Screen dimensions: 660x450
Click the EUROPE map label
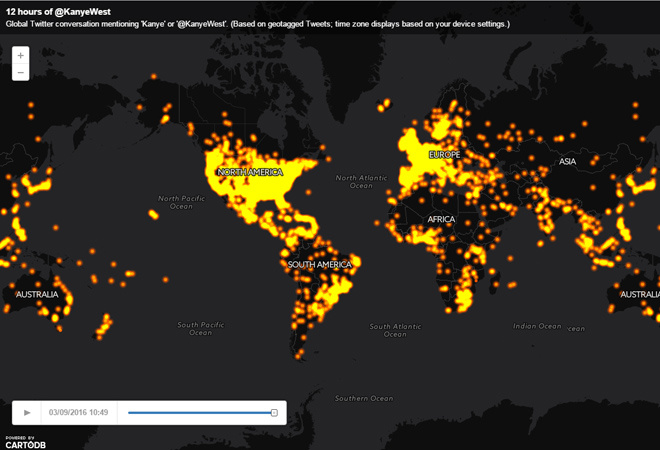click(444, 155)
